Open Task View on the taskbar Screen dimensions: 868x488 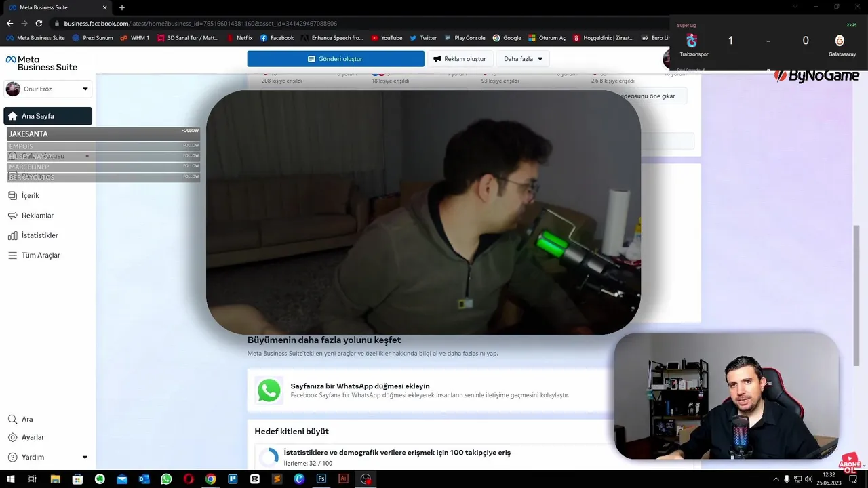(x=32, y=479)
